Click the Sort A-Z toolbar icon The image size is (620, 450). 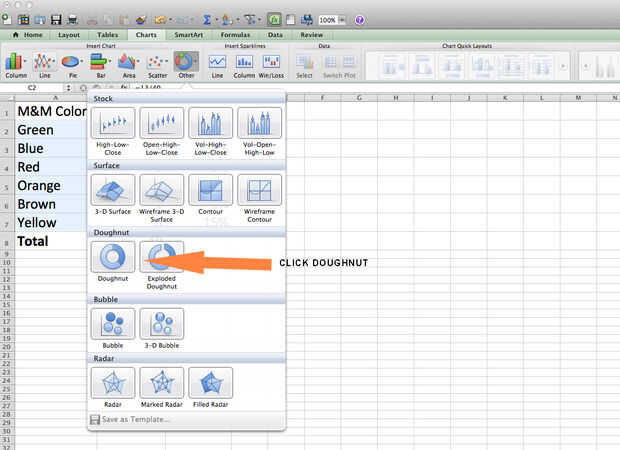click(227, 19)
